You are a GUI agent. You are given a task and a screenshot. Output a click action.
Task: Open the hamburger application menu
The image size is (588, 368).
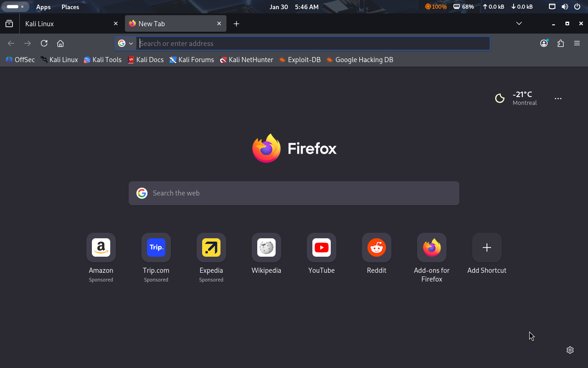coord(577,43)
